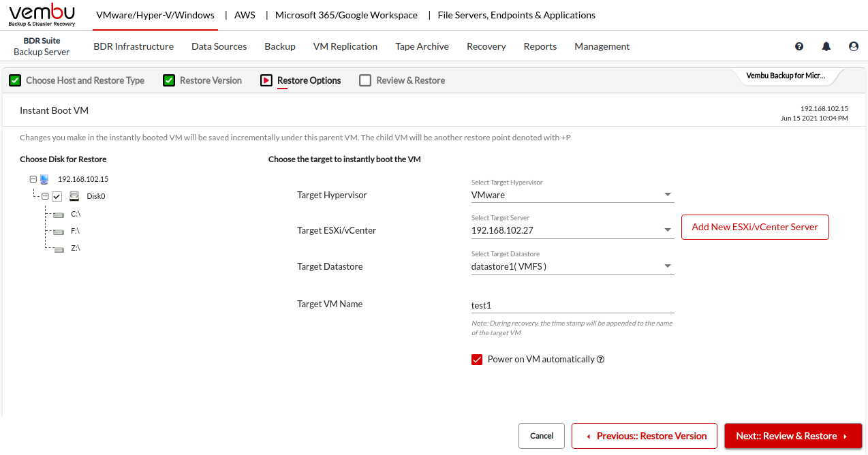The image size is (868, 455).
Task: Click Add New ESXi/vCenter Server button
Action: pos(755,227)
